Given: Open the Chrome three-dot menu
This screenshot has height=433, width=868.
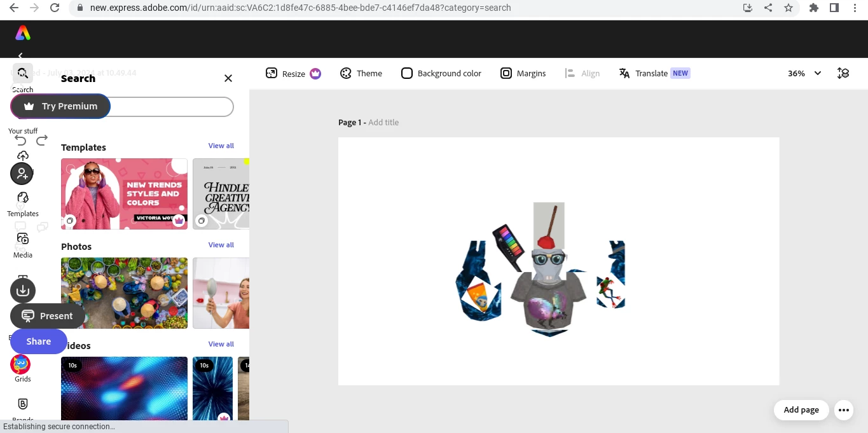Looking at the screenshot, I should tap(855, 8).
